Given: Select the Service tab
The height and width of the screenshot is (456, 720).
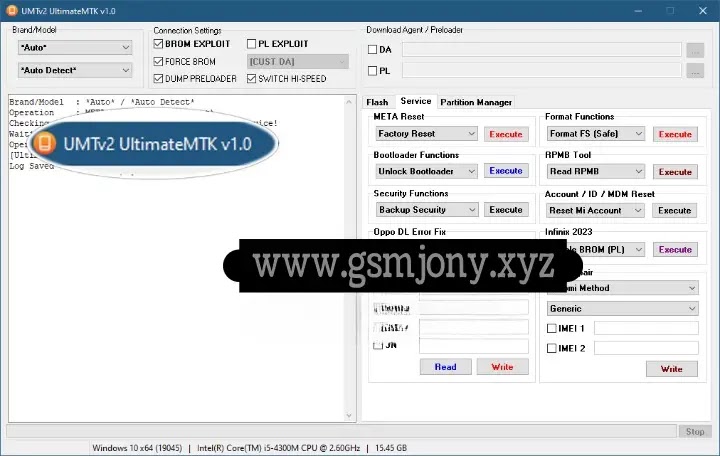Looking at the screenshot, I should (416, 101).
